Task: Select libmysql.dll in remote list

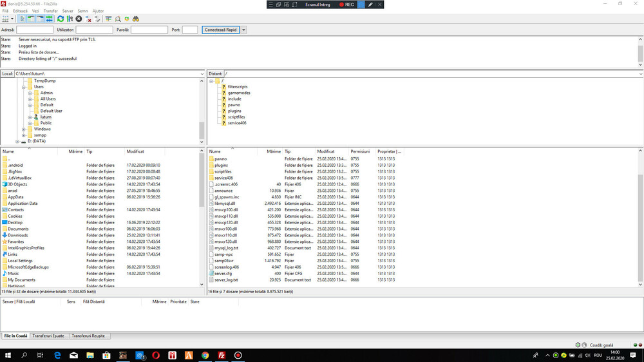Action: click(x=225, y=204)
